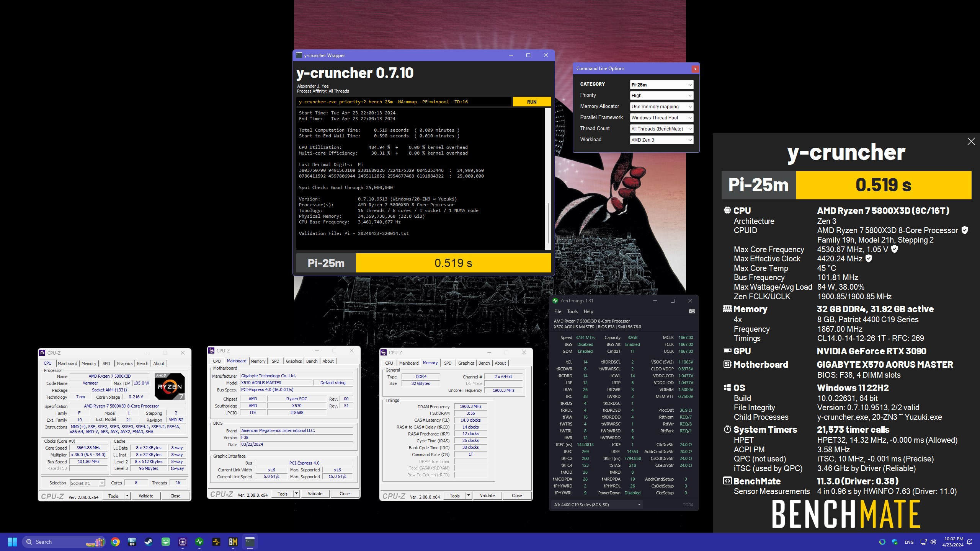Image resolution: width=980 pixels, height=551 pixels.
Task: Open the dark equalizer-bars app on the taskbar
Action: (x=132, y=542)
